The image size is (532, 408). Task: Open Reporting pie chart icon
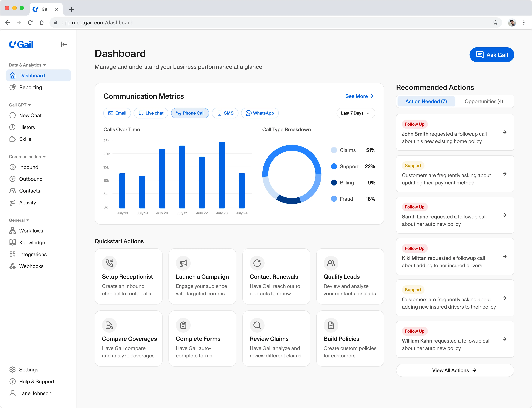pos(13,87)
